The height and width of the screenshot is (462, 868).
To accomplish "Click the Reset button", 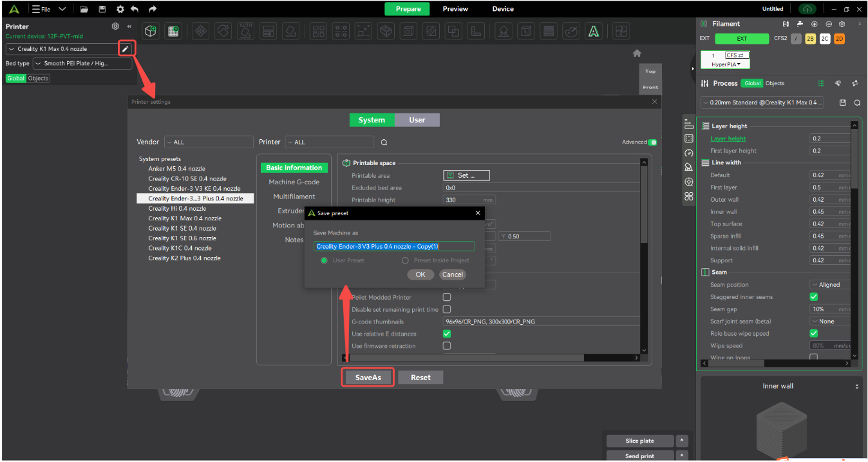I will coord(420,378).
